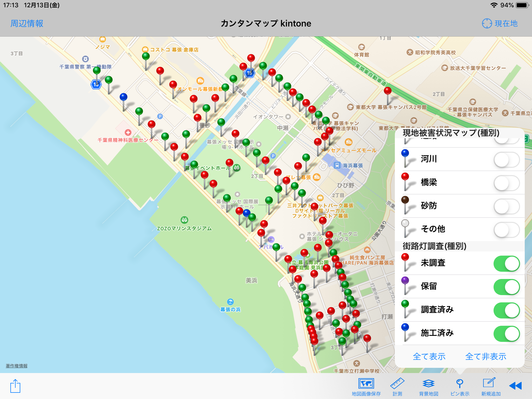Viewport: 532px width, 399px height.
Task: Tap the double-arrow rewind icon
Action: click(515, 386)
